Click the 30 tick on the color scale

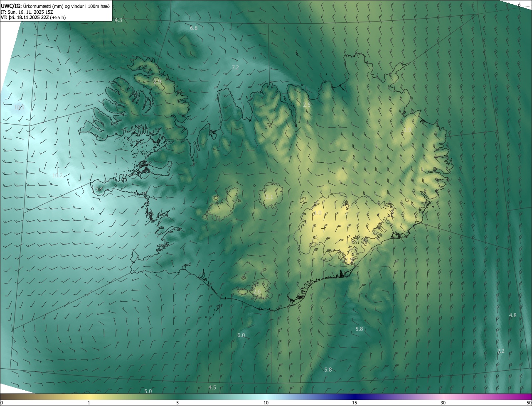[x=443, y=403]
